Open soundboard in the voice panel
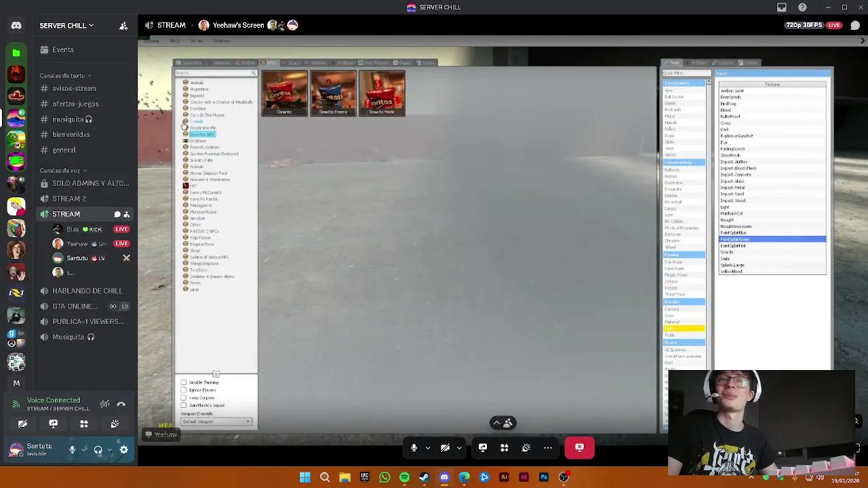 (115, 424)
